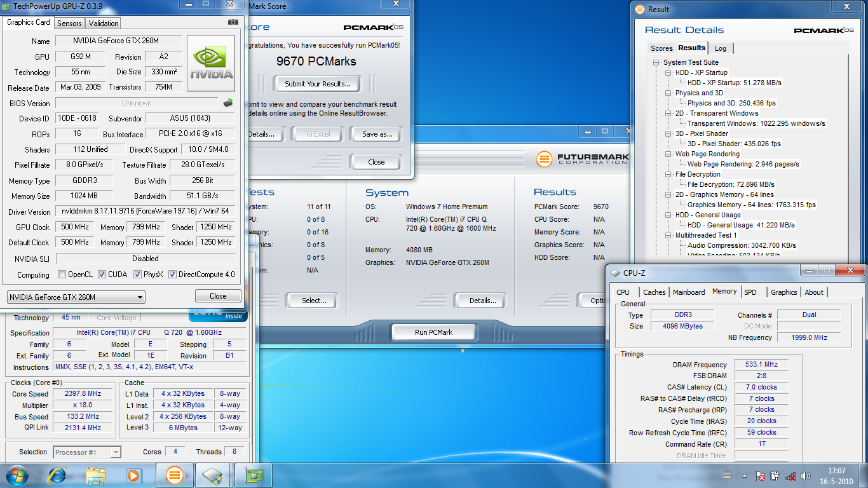Click the NVIDIA logo in GPU-Z
The image size is (868, 488).
212,64
